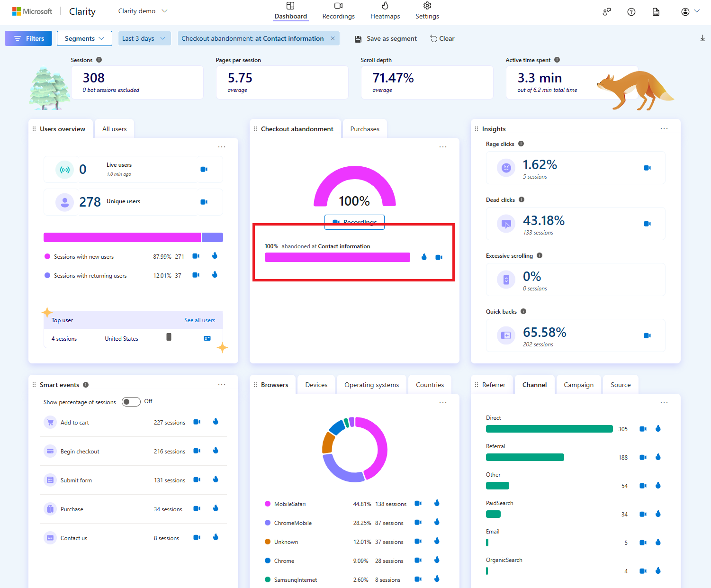The image size is (711, 588).
Task: Switch to the Devices tab
Action: (316, 385)
